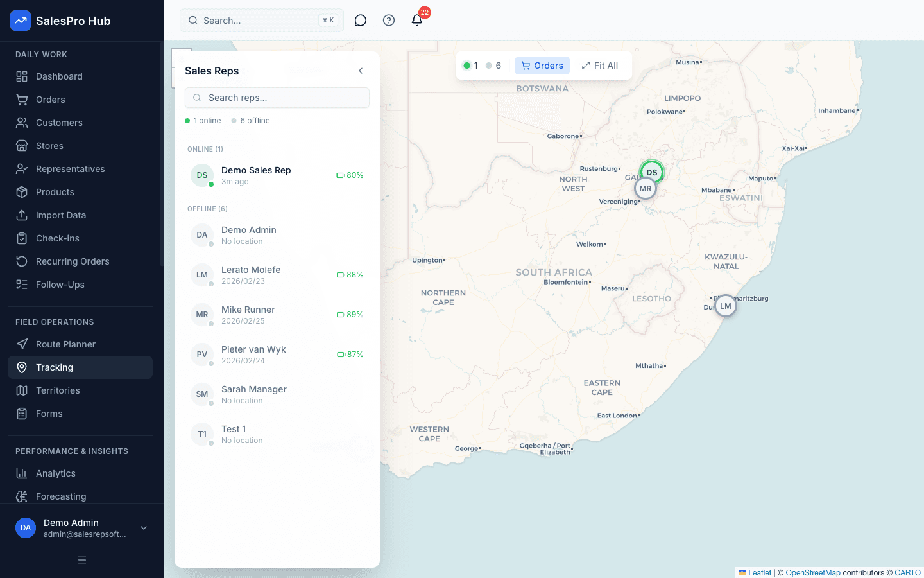924x578 pixels.
Task: Open Representatives menu item
Action: tap(80, 169)
